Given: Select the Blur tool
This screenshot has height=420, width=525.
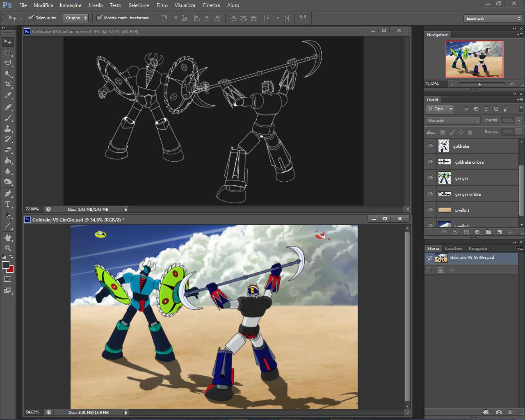Looking at the screenshot, I should [x=8, y=171].
